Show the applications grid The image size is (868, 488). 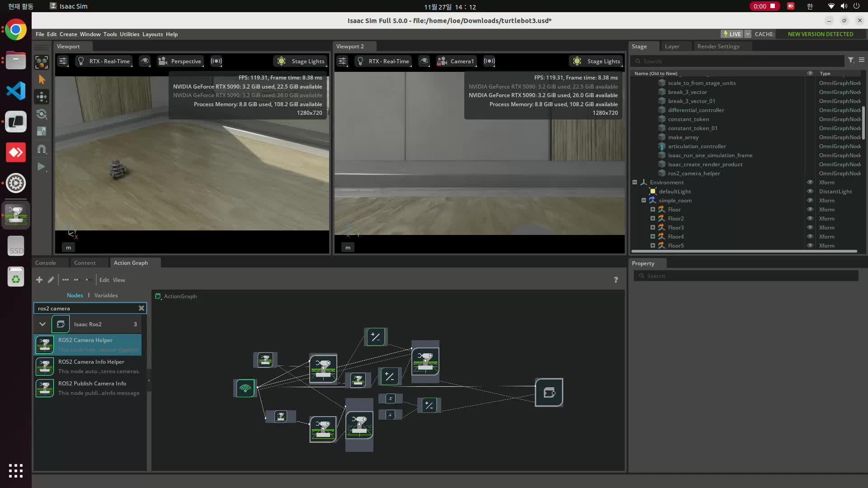click(16, 470)
